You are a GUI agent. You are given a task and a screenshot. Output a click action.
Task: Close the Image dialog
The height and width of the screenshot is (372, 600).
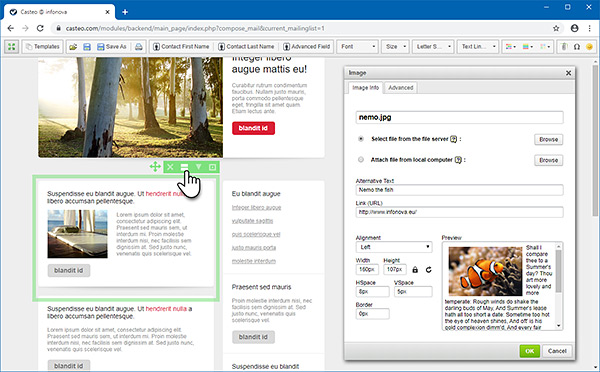(569, 73)
